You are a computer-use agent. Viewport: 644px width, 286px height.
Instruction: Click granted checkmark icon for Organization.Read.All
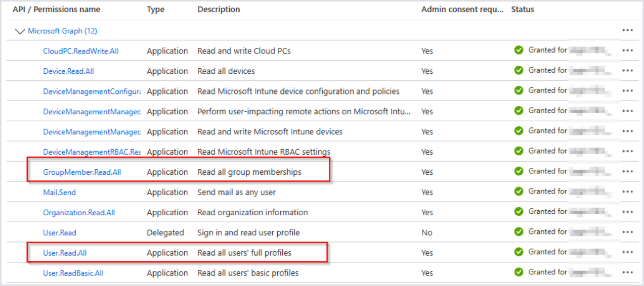click(x=519, y=212)
